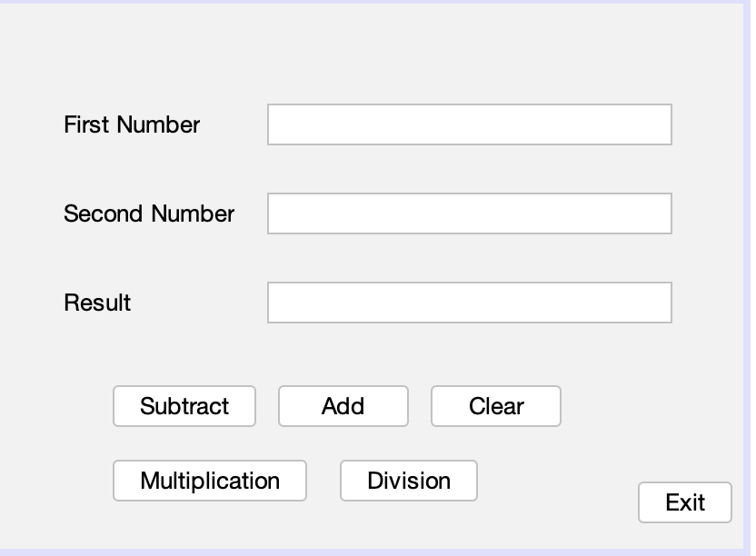Click the Subtract button
The width and height of the screenshot is (756, 556).
(184, 406)
